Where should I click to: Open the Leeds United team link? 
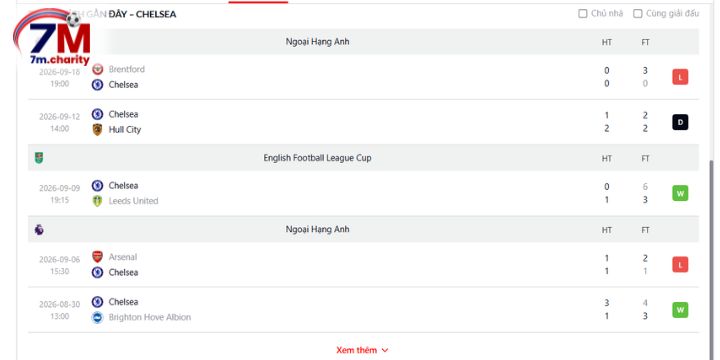click(x=133, y=201)
